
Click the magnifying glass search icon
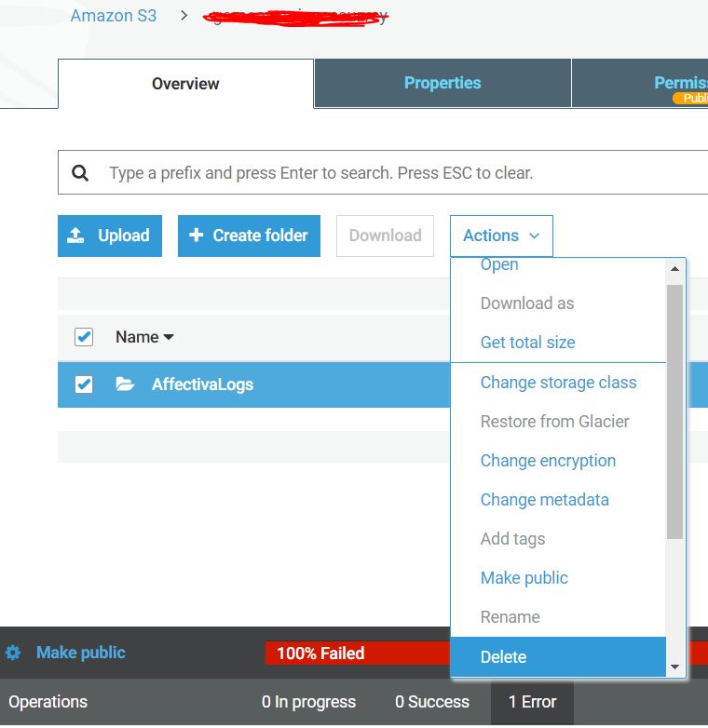pos(81,173)
